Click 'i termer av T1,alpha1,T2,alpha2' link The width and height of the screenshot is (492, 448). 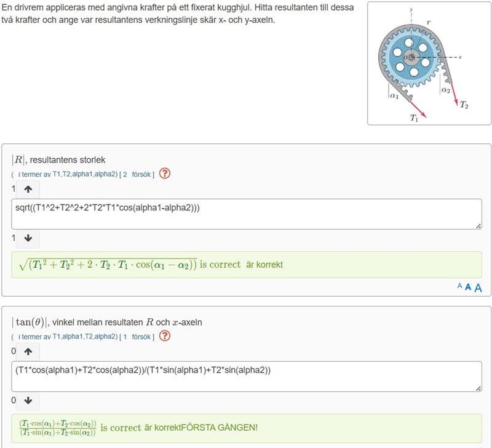pos(67,337)
